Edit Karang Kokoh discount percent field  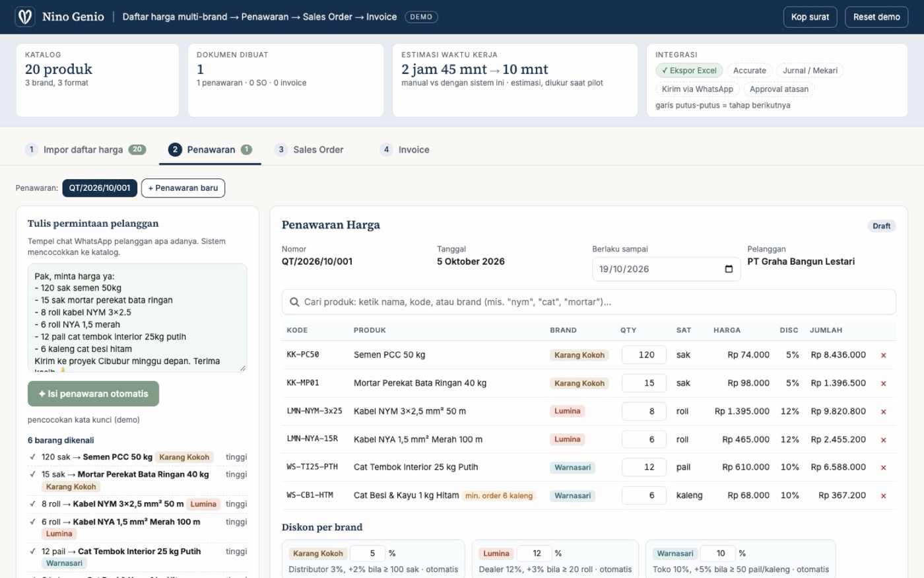[x=367, y=554]
